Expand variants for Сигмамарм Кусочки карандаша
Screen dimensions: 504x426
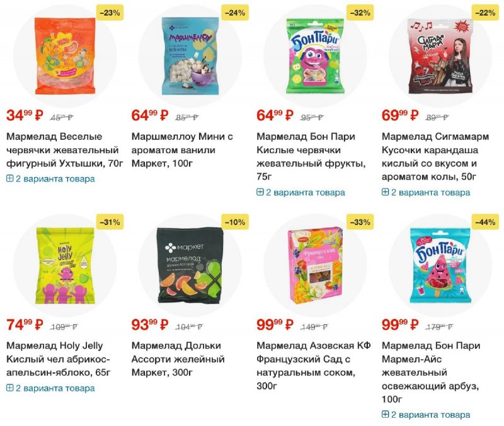coord(426,192)
